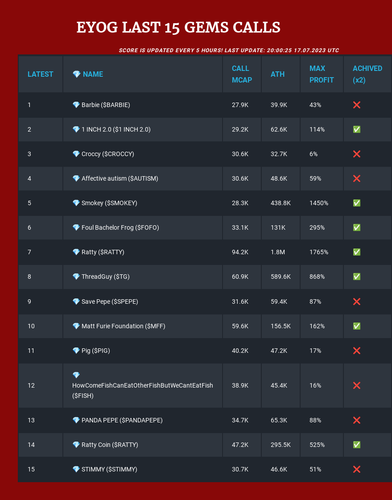Select the Matt Furie Foundation ($MFF) name
This screenshot has width=392, height=500.
point(123,326)
